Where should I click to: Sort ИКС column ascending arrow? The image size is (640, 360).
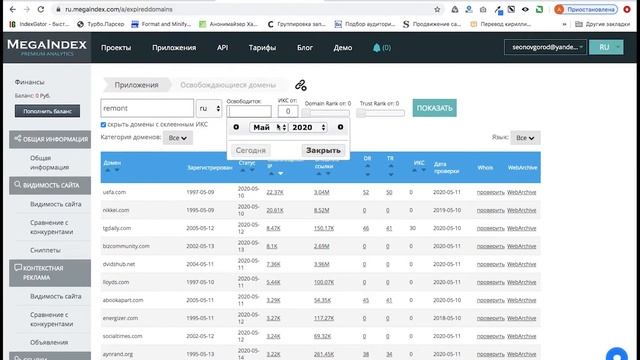[x=415, y=170]
